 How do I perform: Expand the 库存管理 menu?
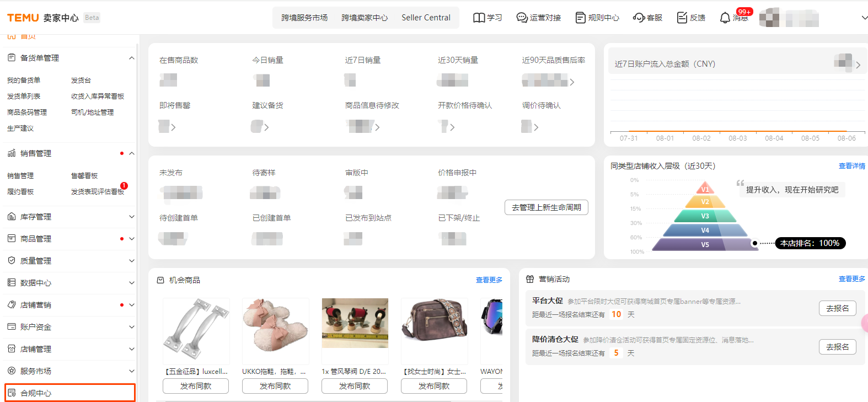[131, 217]
